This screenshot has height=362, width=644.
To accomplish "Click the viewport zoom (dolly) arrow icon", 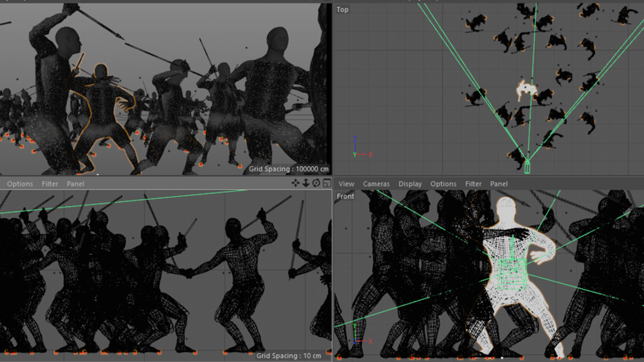I will click(x=306, y=183).
